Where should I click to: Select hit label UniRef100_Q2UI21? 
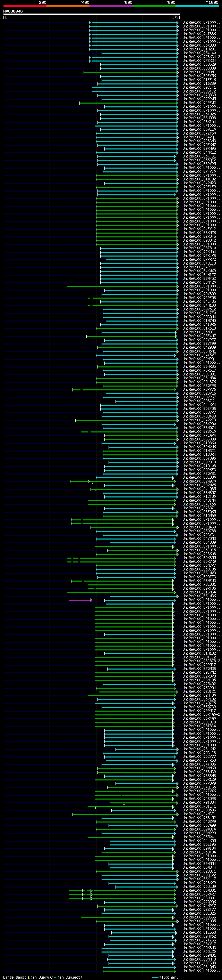(199, 691)
